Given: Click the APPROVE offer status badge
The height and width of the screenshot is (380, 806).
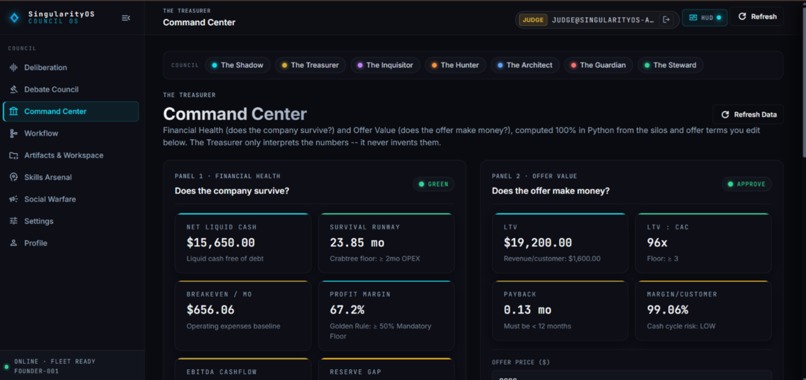Looking at the screenshot, I should 746,184.
